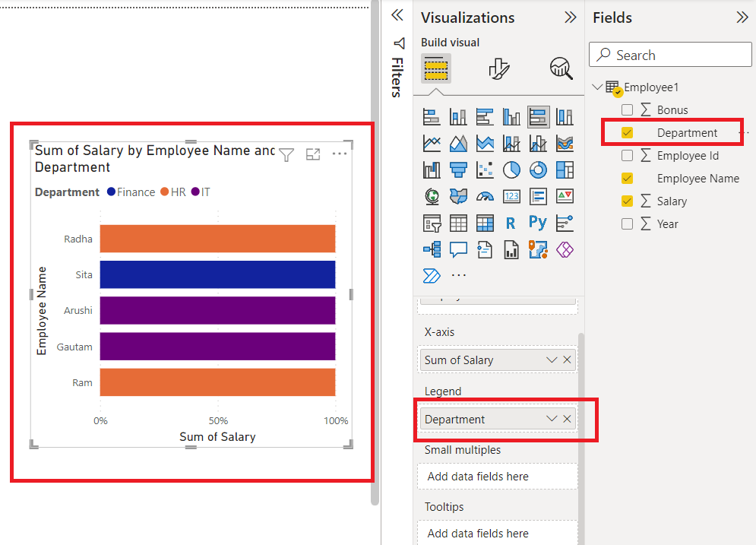Select the Slicer visualization icon

click(x=431, y=223)
